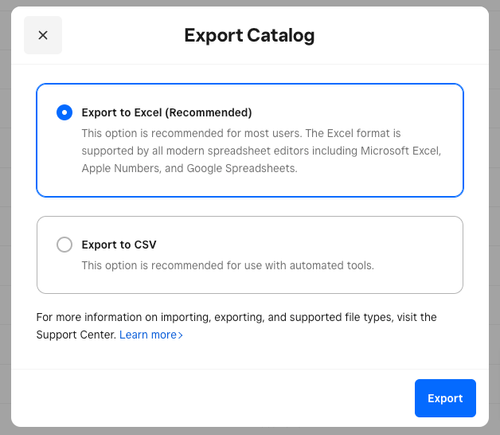Open the Learn more link
The image size is (500, 435).
[148, 335]
